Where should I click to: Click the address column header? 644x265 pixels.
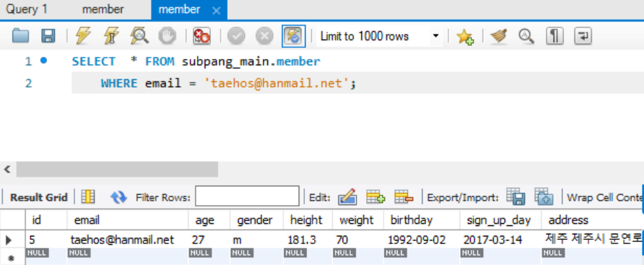pyautogui.click(x=592, y=220)
